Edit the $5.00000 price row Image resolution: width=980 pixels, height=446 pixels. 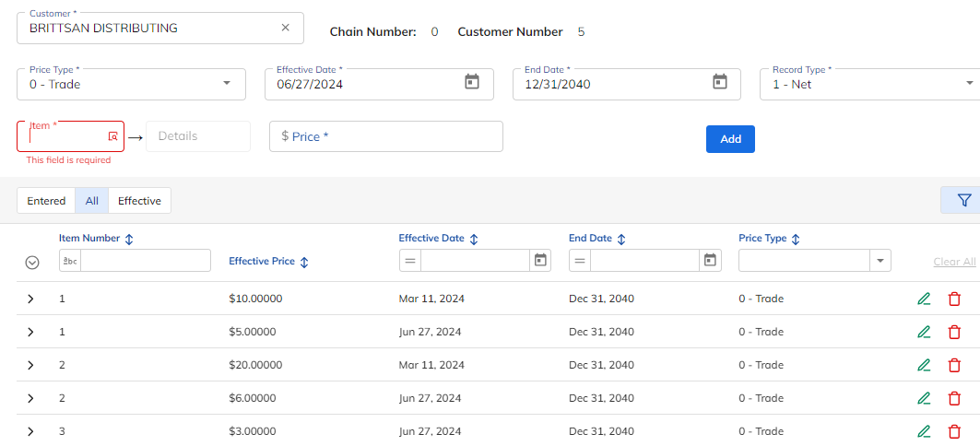(x=924, y=332)
